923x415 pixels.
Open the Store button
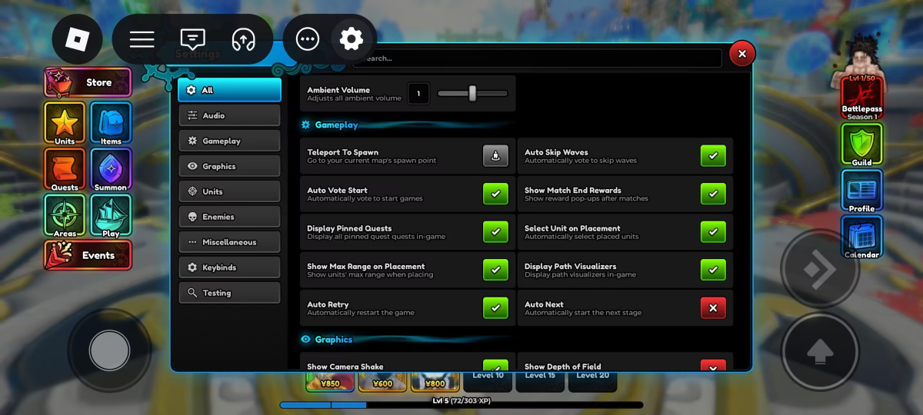[x=88, y=82]
